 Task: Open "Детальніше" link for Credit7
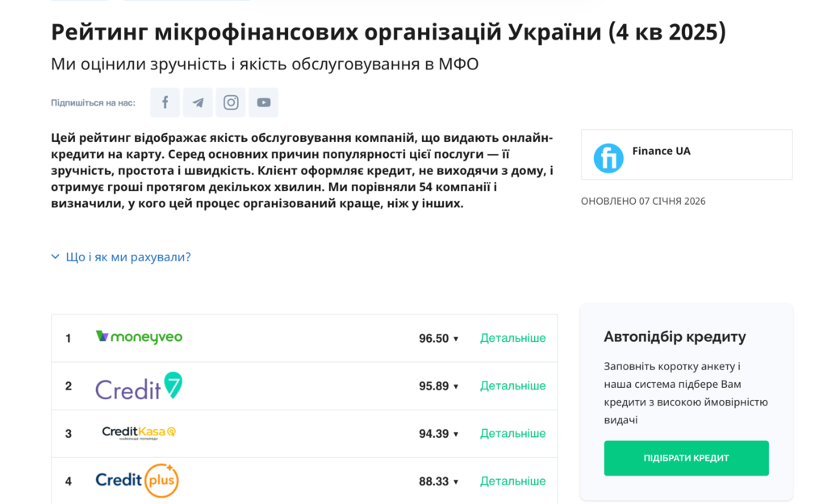(x=512, y=385)
